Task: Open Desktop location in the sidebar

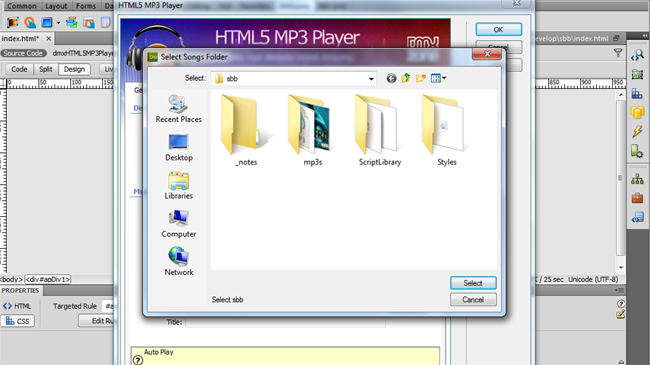Action: pos(179,148)
